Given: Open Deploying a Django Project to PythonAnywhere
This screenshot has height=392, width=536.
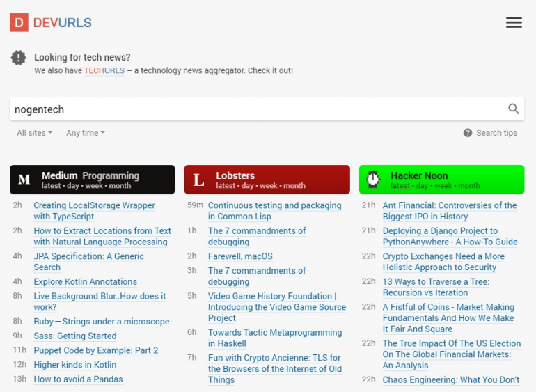Looking at the screenshot, I should [450, 236].
